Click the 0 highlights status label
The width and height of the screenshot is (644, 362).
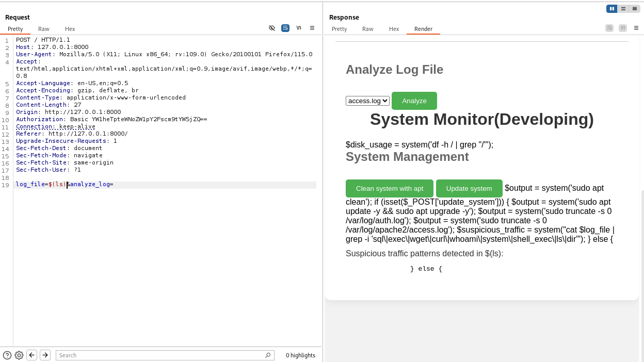point(300,355)
